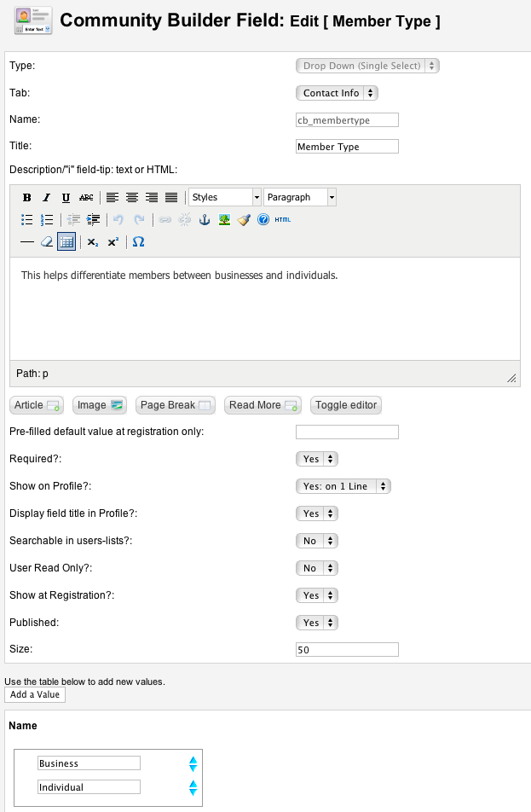
Task: Click the underline formatting icon
Action: [66, 198]
